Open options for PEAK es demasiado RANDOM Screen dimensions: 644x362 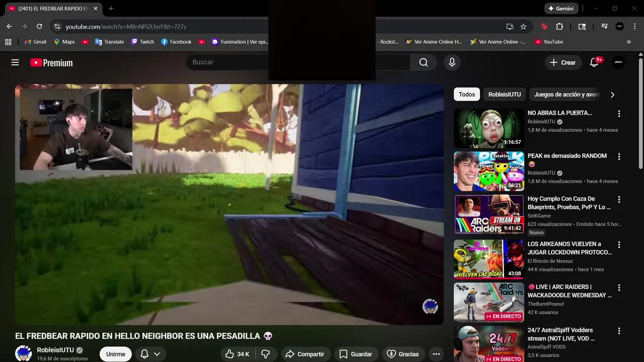click(619, 157)
